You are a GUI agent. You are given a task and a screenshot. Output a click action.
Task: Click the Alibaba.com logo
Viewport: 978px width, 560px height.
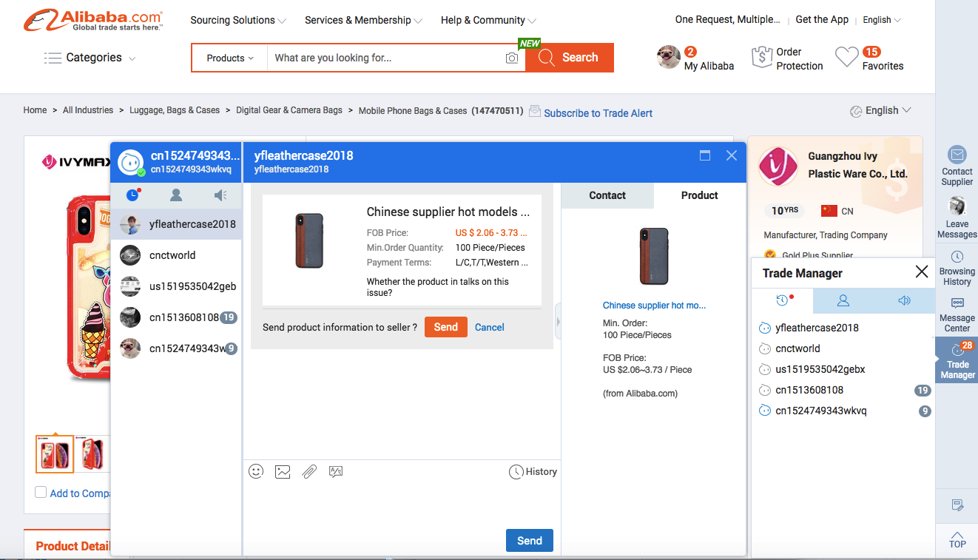(93, 20)
